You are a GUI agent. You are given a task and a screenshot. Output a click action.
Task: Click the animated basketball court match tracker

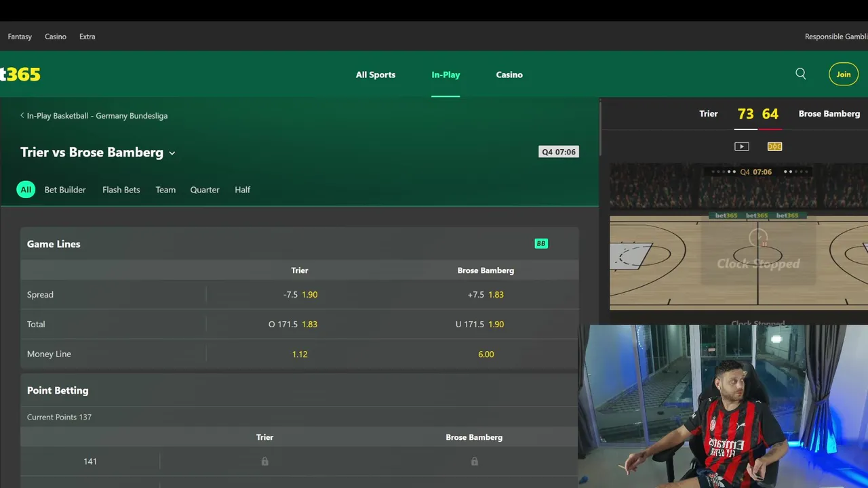pyautogui.click(x=738, y=235)
